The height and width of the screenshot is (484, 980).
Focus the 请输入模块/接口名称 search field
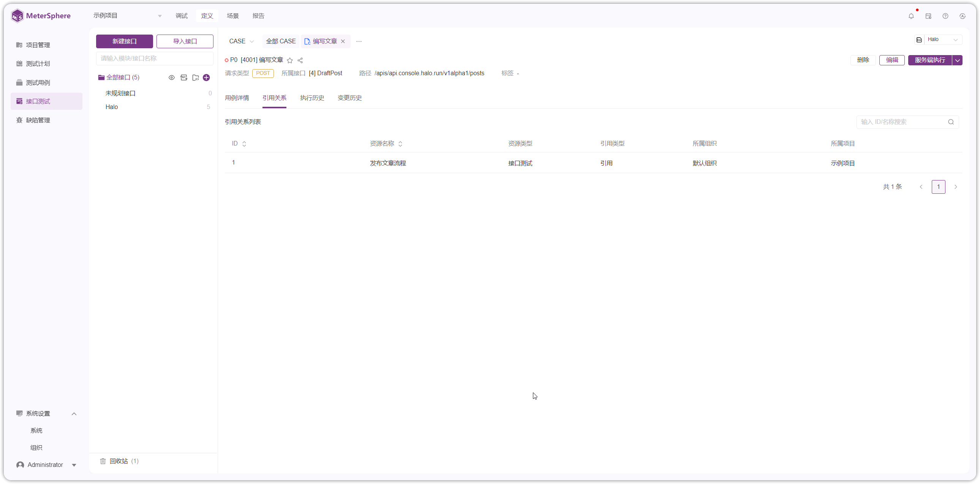155,58
